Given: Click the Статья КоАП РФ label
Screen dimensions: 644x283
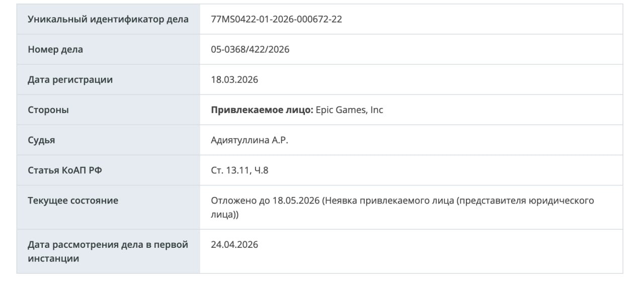Looking at the screenshot, I should coord(65,170).
